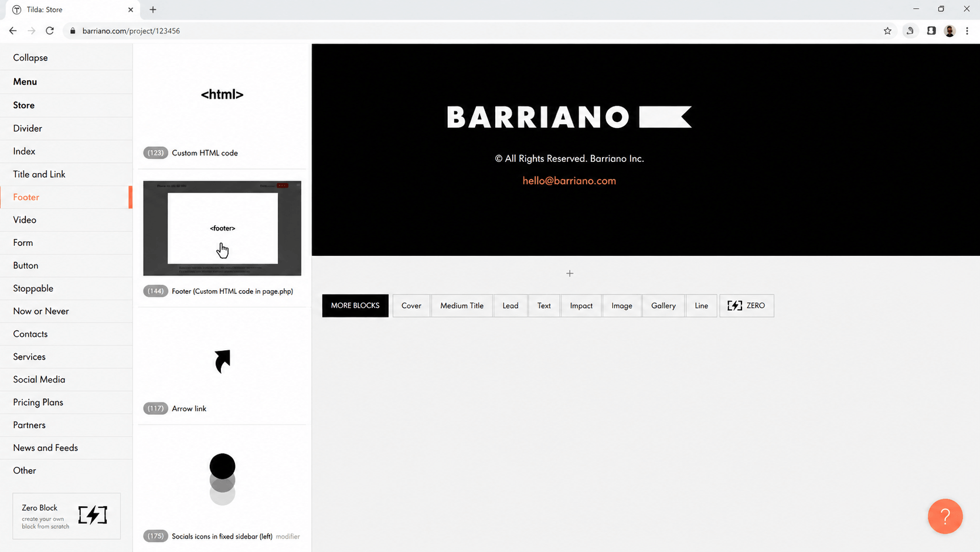Open the Chrome three-dot menu
The width and height of the screenshot is (980, 552).
(967, 31)
